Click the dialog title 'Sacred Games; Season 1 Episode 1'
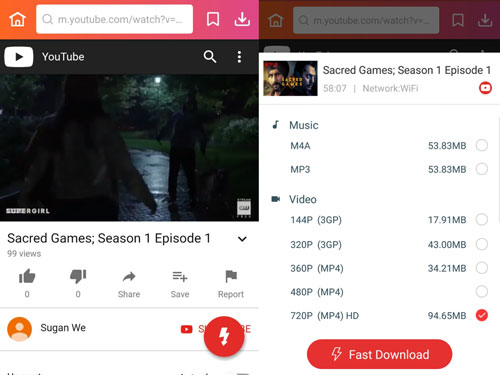This screenshot has height=375, width=500. coord(407,70)
